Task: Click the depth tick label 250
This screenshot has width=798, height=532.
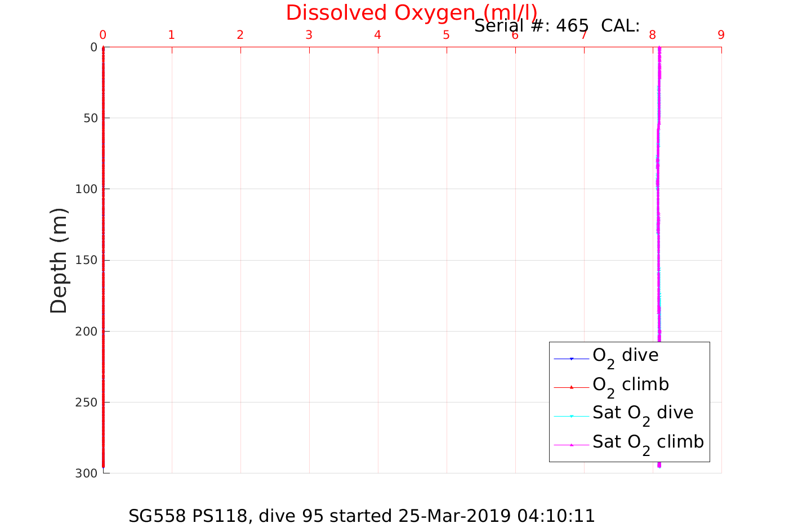Action: coord(86,403)
